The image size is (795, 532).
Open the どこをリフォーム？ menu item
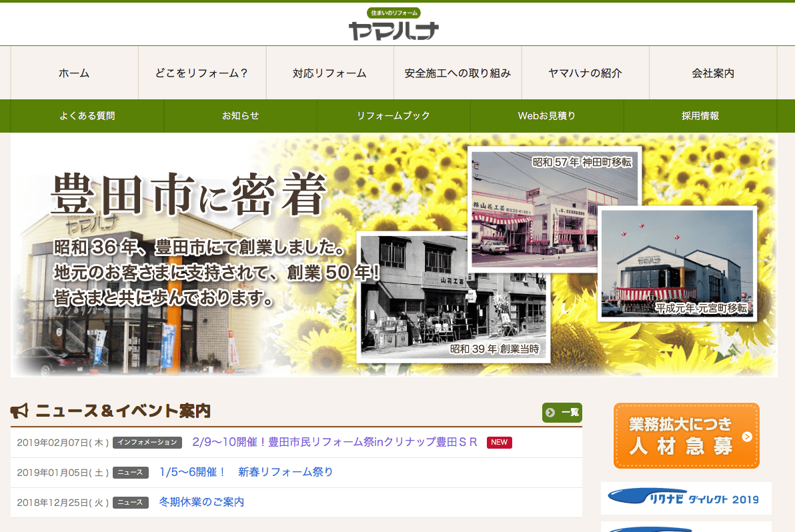pos(202,73)
